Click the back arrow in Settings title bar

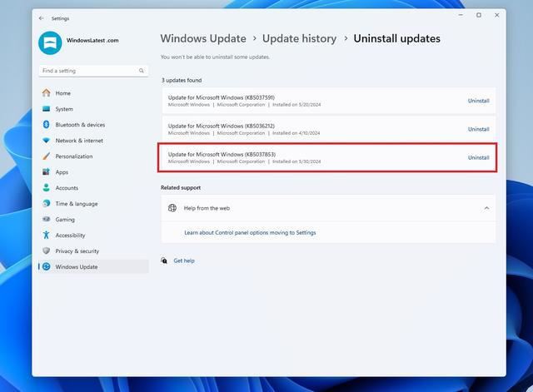pos(42,17)
